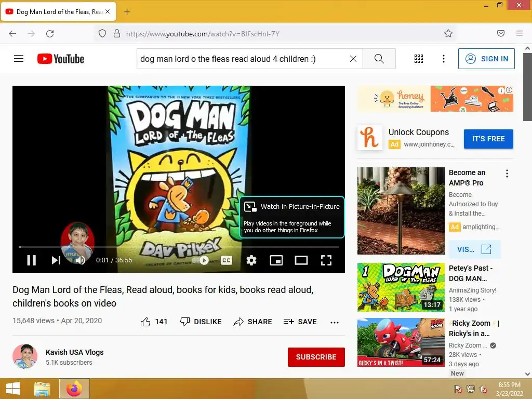
Task: Click the Become an AMP Pro title
Action: tap(467, 178)
